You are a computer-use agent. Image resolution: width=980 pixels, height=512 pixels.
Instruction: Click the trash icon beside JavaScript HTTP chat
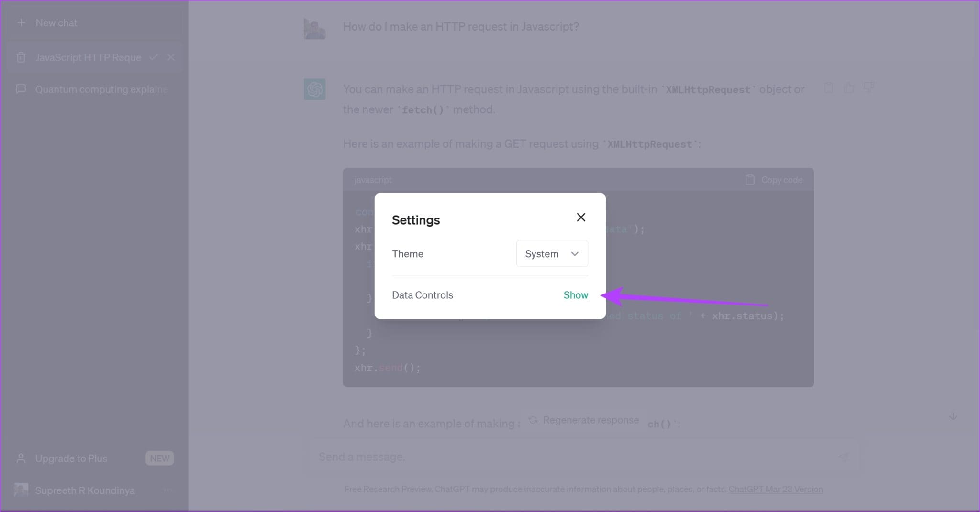(x=21, y=57)
